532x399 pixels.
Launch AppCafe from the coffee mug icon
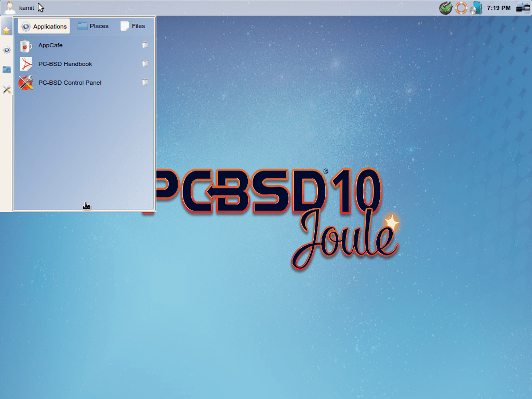26,46
